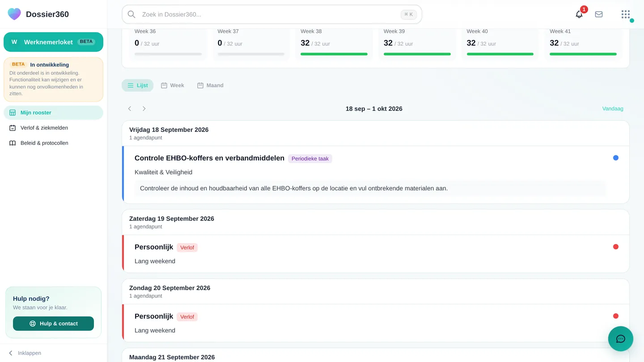The image size is (644, 362).
Task: Open the chat bubble widget
Action: pos(621,339)
